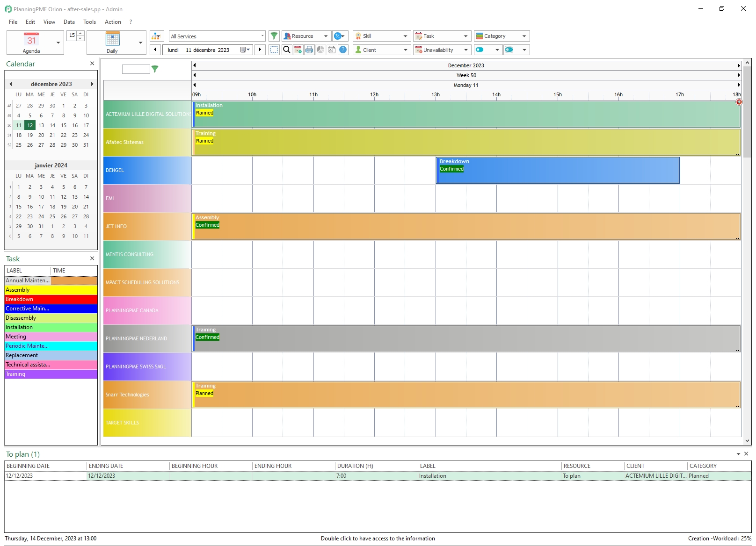Go to previous day arrow button
This screenshot has width=756, height=546.
pyautogui.click(x=156, y=50)
